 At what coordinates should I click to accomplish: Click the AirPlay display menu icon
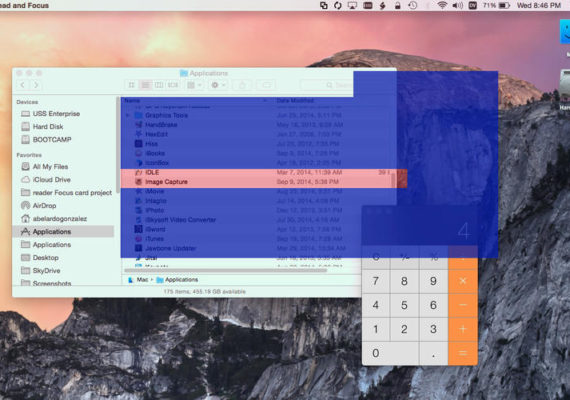click(352, 5)
